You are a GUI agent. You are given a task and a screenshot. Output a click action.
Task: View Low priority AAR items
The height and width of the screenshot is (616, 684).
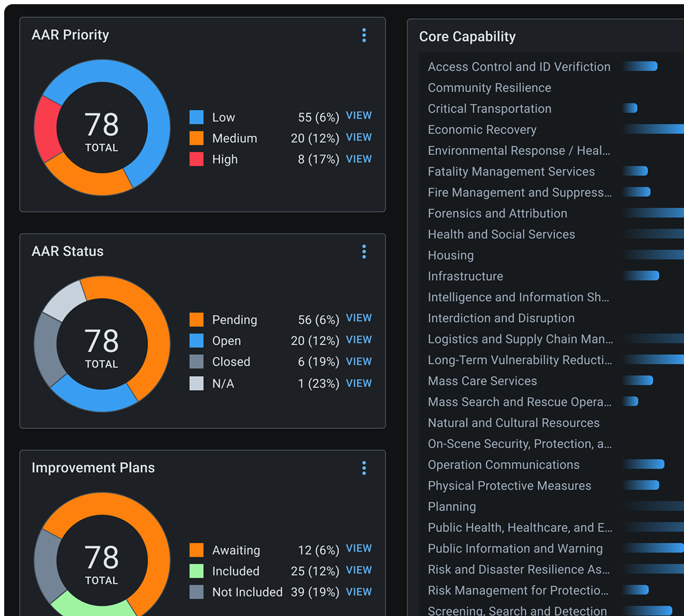(359, 116)
